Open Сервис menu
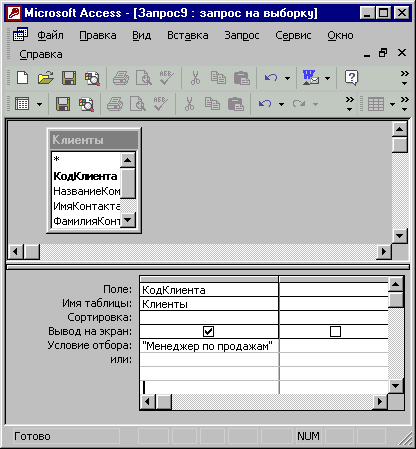 [293, 35]
